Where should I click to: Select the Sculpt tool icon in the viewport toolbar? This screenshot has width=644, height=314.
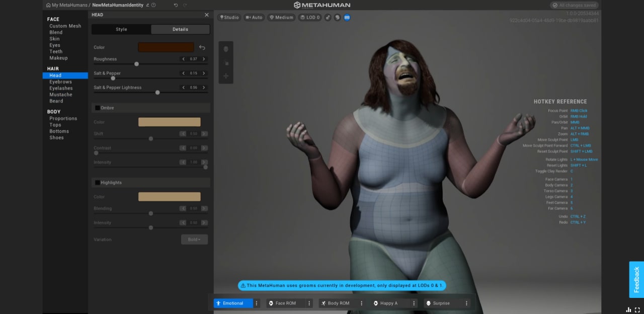tap(226, 63)
